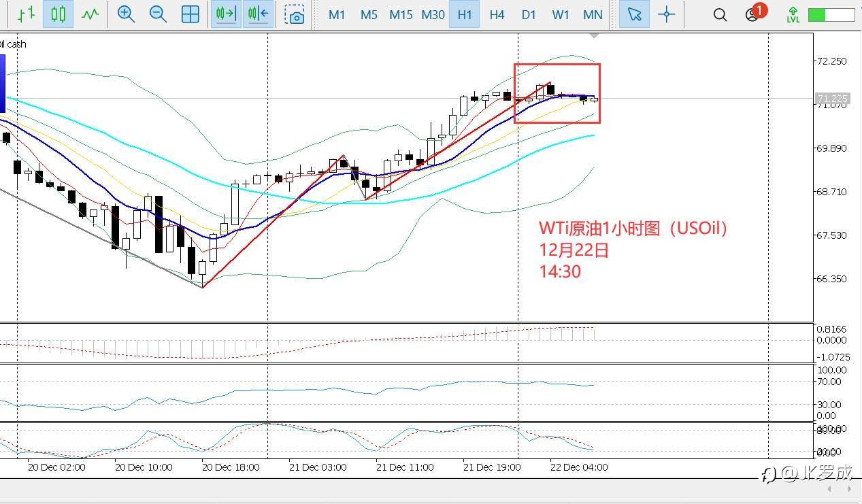862x504 pixels.
Task: Click the current price label 71.225
Action: pyautogui.click(x=831, y=99)
